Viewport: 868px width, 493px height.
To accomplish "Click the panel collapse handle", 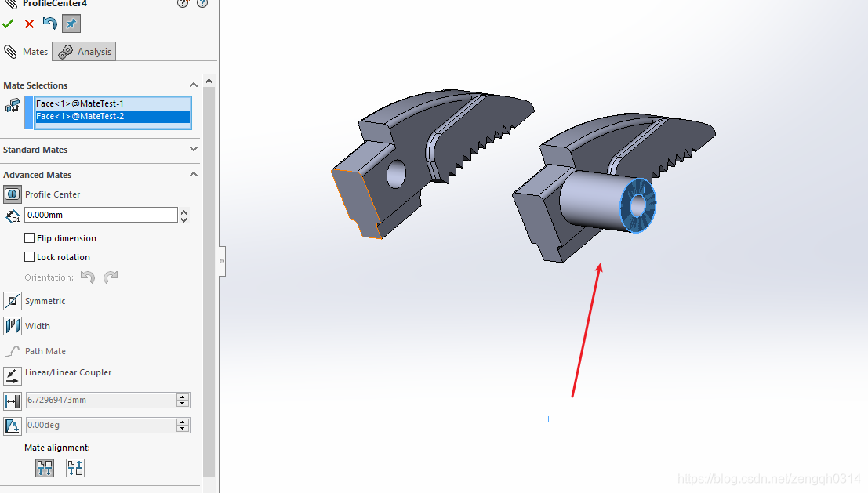I will click(222, 261).
